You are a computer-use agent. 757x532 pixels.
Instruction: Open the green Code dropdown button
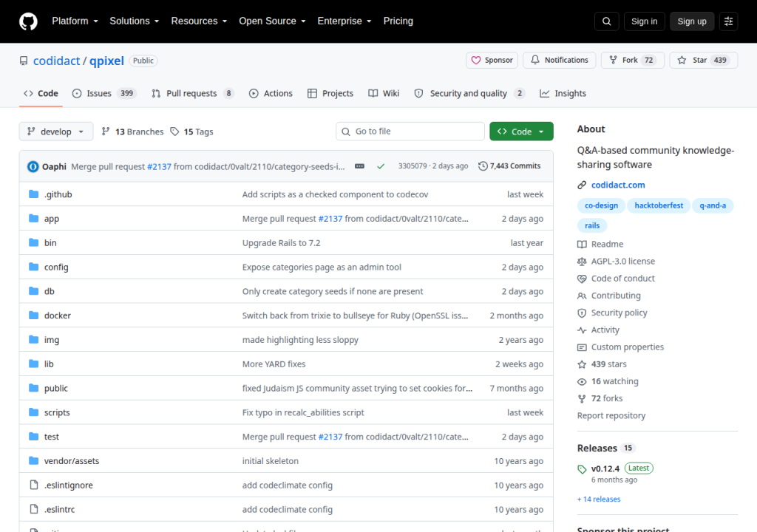point(521,132)
